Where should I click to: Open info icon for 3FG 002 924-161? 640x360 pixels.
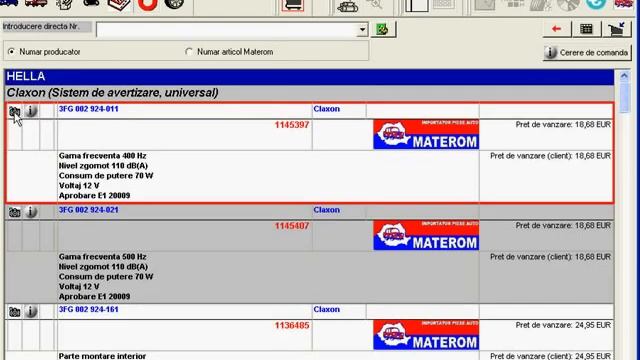[31, 311]
